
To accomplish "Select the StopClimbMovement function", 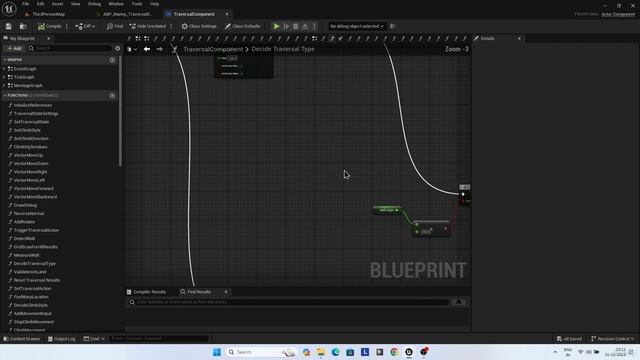I will point(33,322).
